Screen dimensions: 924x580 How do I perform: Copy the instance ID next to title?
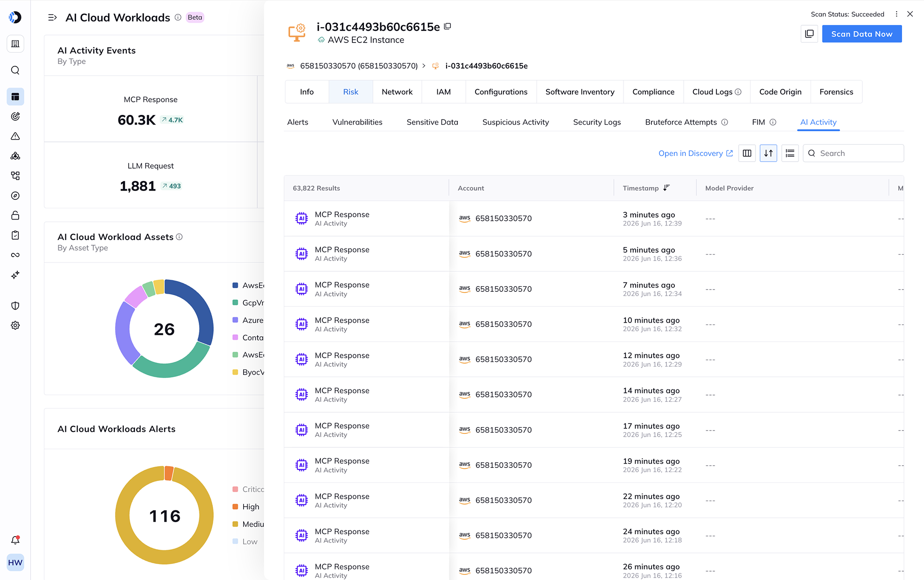[x=448, y=27]
